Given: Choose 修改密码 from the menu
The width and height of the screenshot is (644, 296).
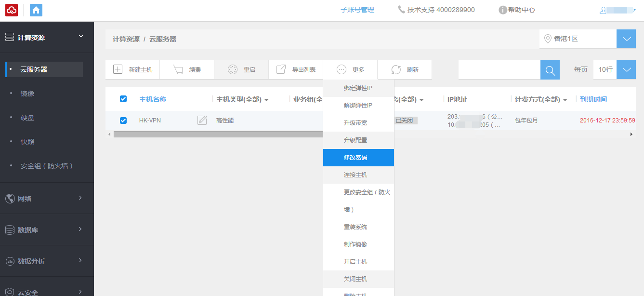Looking at the screenshot, I should tap(358, 158).
